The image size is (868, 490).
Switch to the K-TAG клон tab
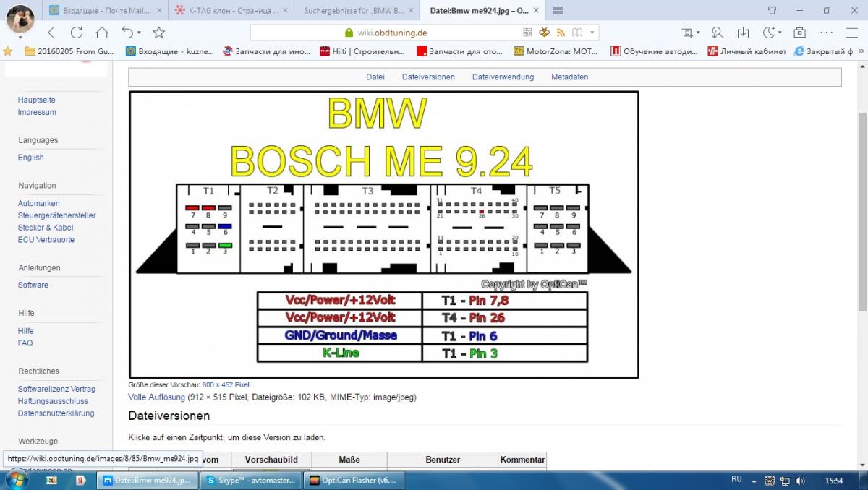pos(230,11)
